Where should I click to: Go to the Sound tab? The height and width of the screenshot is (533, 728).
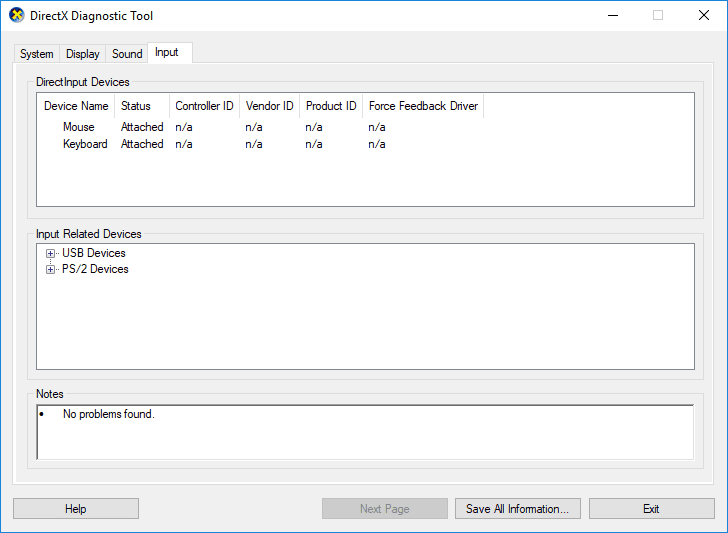coord(127,54)
